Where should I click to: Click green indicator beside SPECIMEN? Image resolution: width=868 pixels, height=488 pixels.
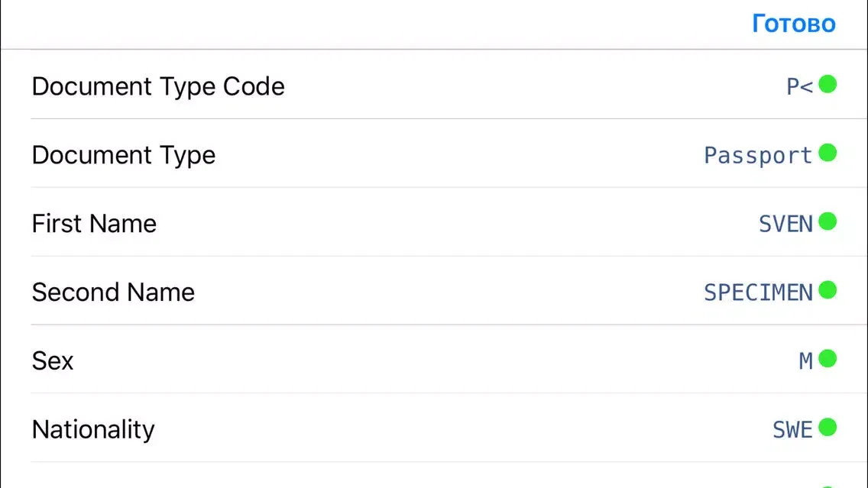pos(828,290)
